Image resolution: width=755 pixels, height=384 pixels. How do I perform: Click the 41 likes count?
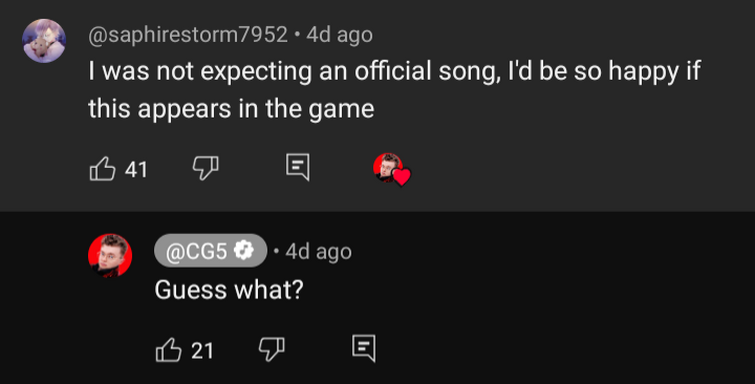tap(136, 170)
